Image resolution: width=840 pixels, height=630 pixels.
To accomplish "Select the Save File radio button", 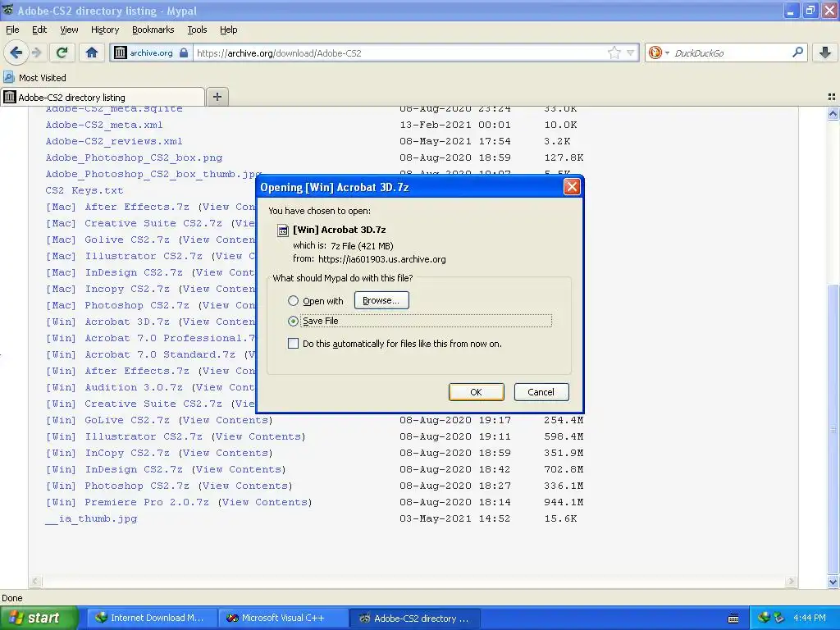I will pos(293,321).
